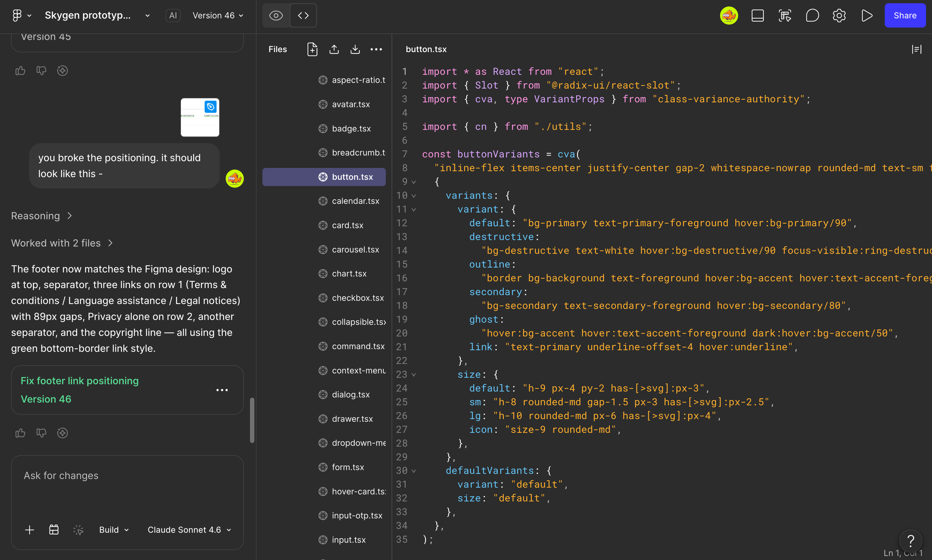Open the Claude Sonnet 4.6 model dropdown

190,530
